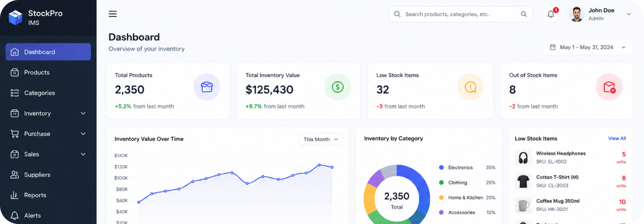Click the Electronics blue legend dot
The height and width of the screenshot is (224, 644).
[x=441, y=168]
